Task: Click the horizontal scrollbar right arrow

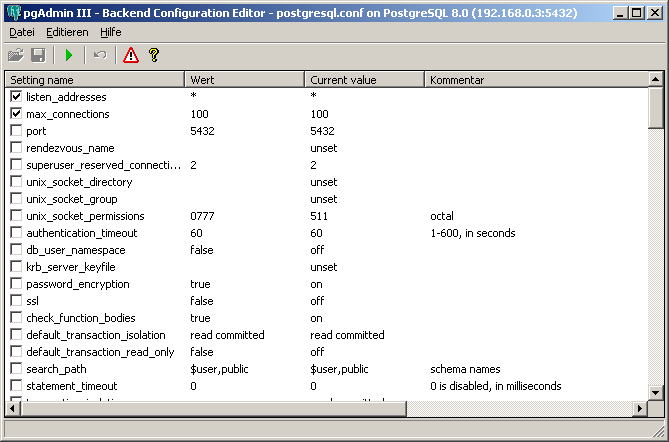Action: click(639, 408)
